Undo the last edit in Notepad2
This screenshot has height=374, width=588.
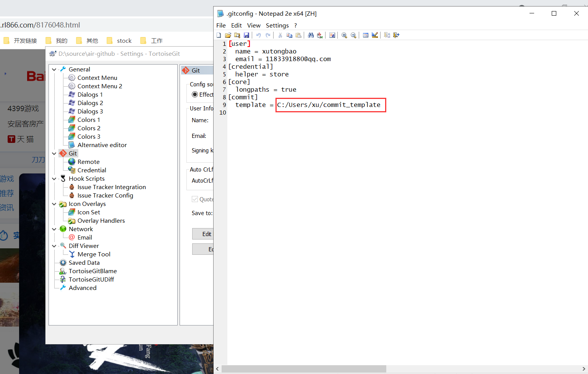pyautogui.click(x=259, y=35)
